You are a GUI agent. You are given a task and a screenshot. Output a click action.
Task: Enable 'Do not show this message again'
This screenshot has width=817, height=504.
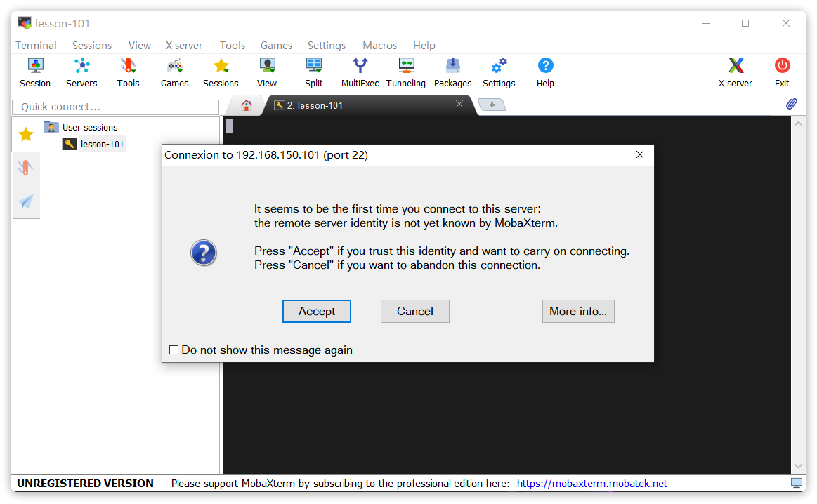[x=174, y=350]
